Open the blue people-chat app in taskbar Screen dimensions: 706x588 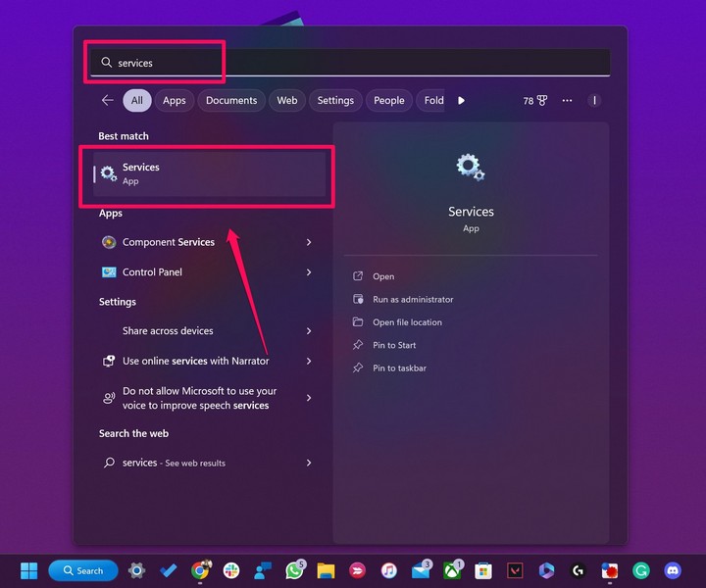[263, 571]
